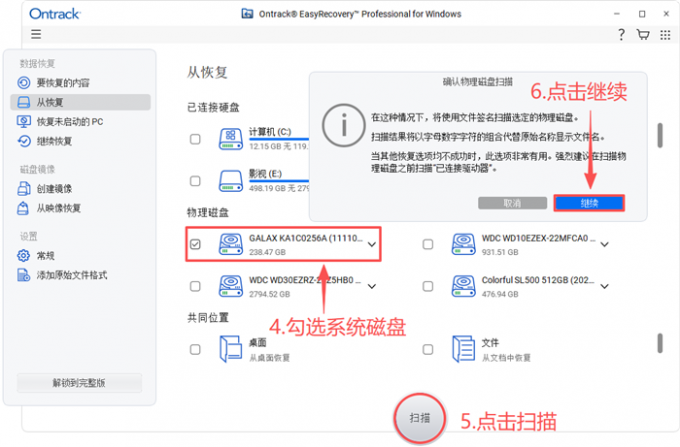
Task: Open 常规 settings label in sidebar
Action: pyautogui.click(x=46, y=255)
